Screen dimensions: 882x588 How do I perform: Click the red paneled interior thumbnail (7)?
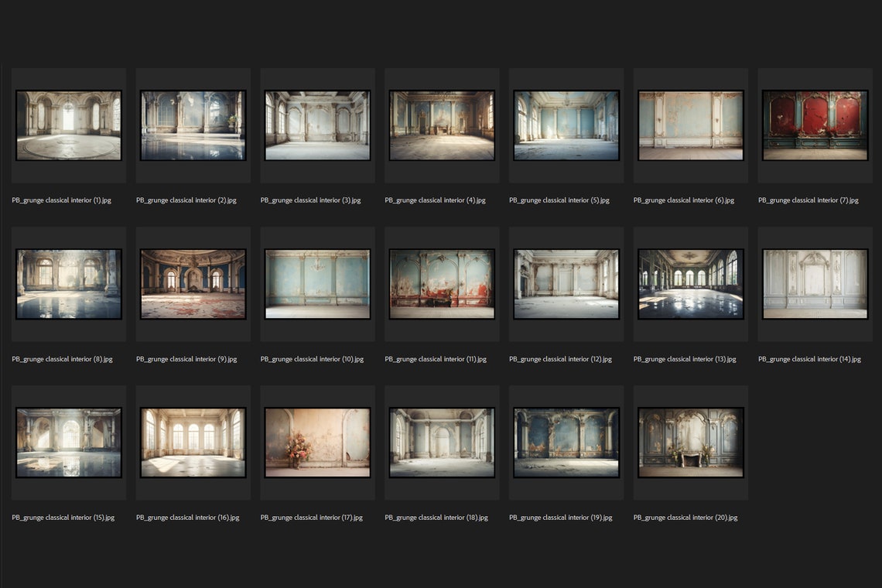[815, 126]
